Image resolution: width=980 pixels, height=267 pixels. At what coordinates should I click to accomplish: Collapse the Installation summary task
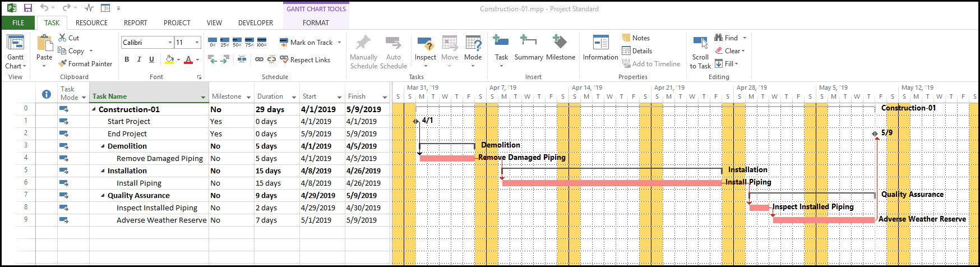click(103, 171)
